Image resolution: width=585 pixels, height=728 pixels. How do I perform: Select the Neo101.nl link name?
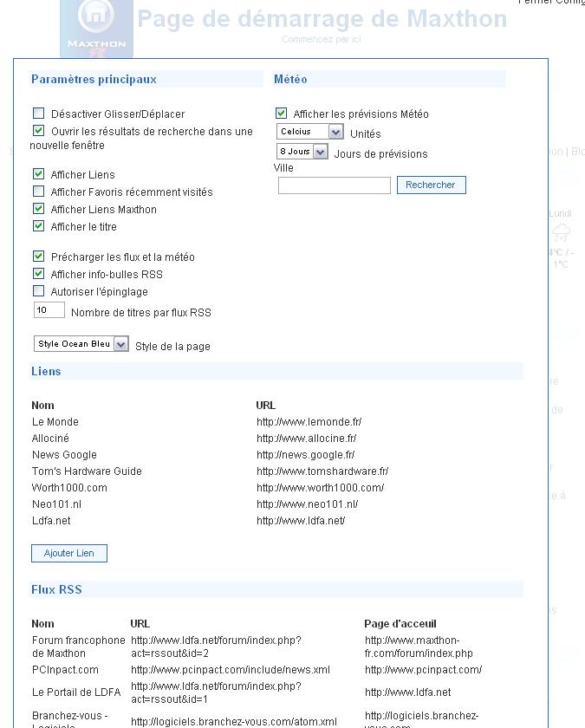pos(56,504)
